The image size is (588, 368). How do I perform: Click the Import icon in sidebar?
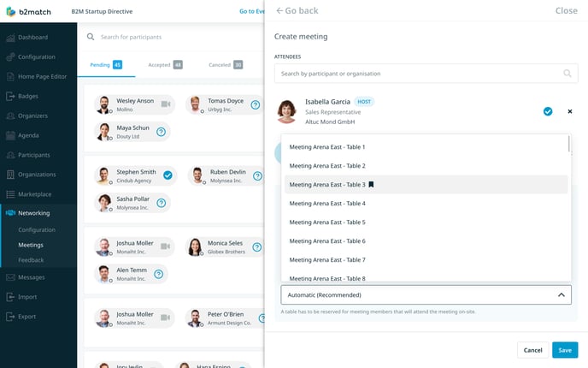10,297
